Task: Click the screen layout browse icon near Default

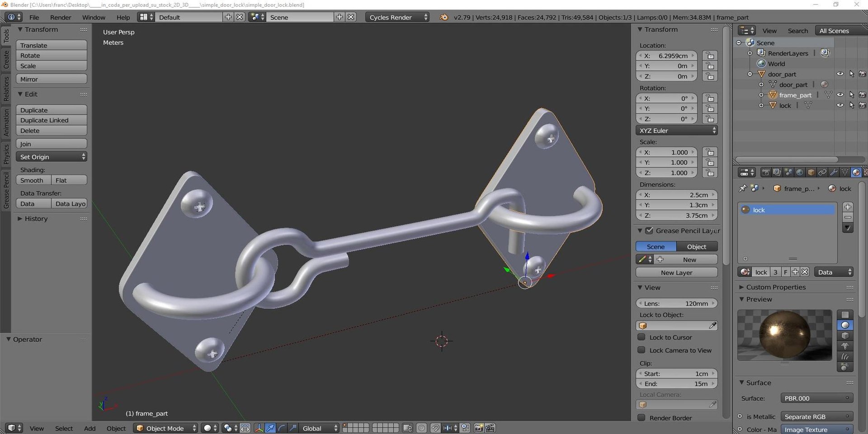Action: 145,17
